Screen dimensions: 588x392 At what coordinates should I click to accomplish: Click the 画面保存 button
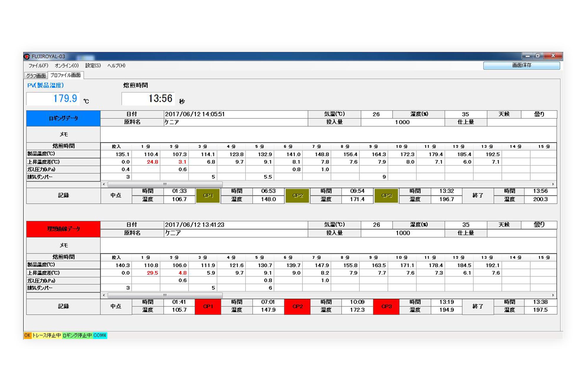click(522, 65)
